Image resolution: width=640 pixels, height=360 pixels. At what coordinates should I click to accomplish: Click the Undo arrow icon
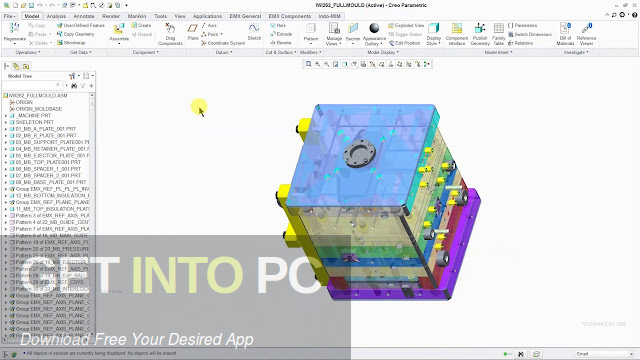click(x=40, y=5)
